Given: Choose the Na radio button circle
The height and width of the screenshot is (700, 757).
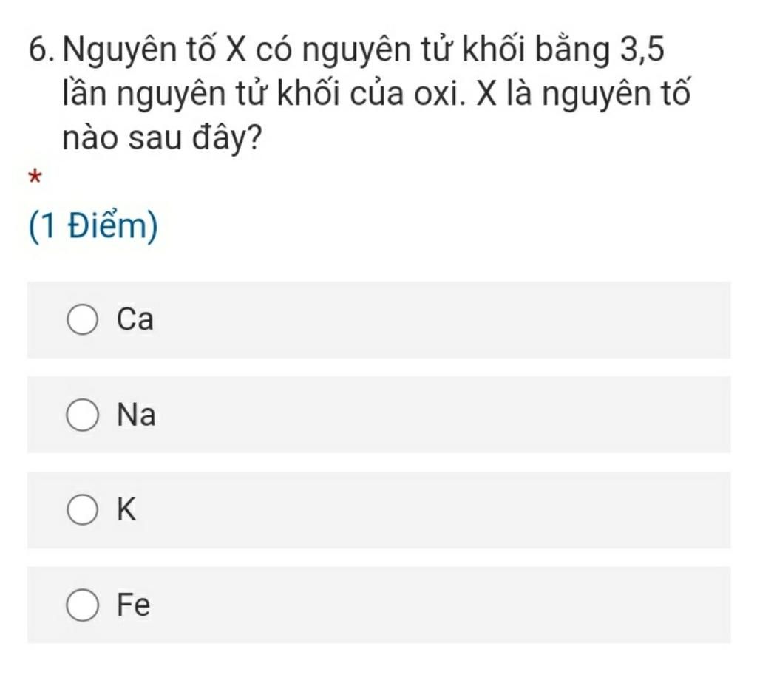Looking at the screenshot, I should pos(83,415).
